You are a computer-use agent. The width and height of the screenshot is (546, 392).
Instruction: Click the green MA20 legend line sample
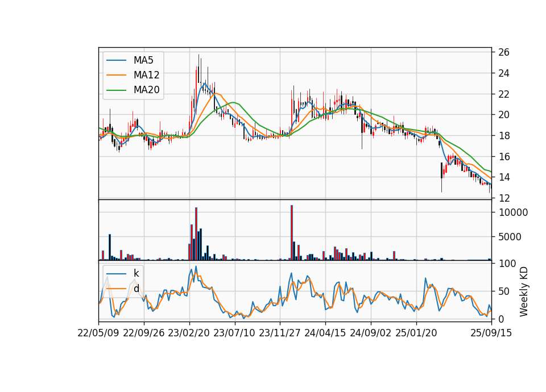116,90
